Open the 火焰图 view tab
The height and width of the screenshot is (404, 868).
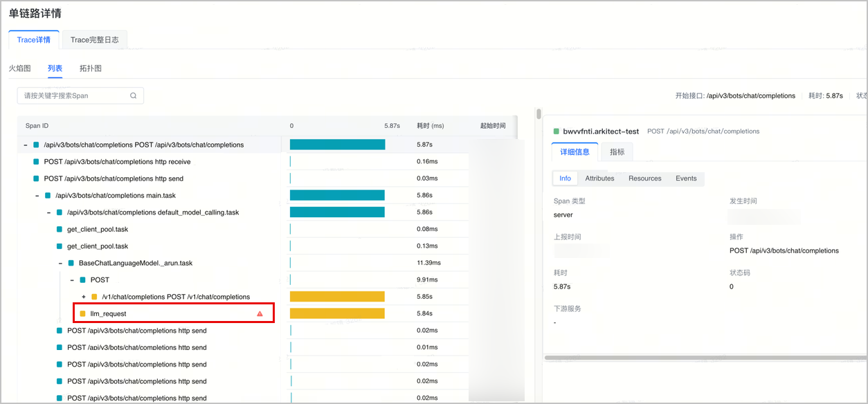click(19, 68)
